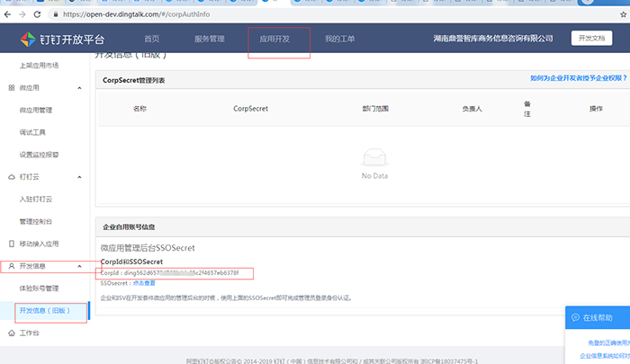Select 开发信息（旧版）in the sidebar
This screenshot has width=630, height=364.
click(45, 311)
